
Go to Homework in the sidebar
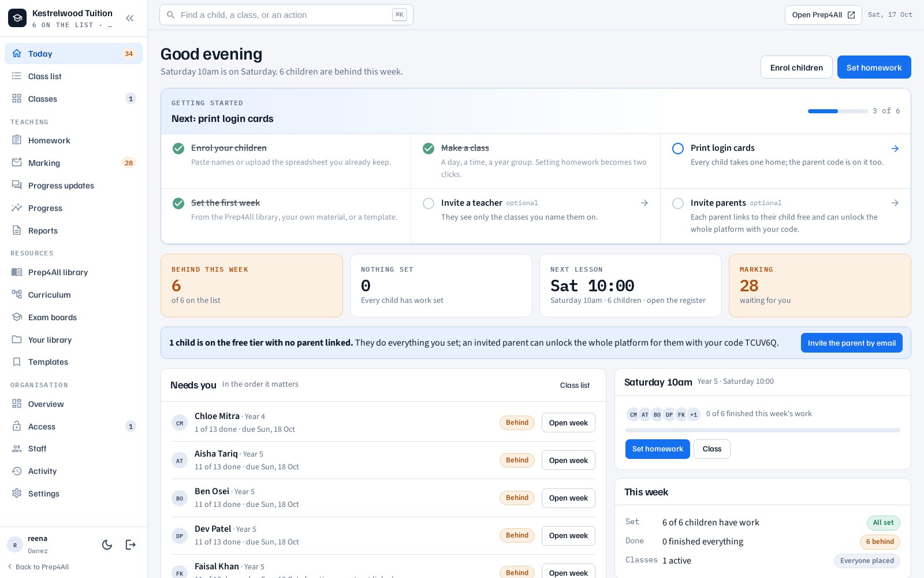[73, 140]
